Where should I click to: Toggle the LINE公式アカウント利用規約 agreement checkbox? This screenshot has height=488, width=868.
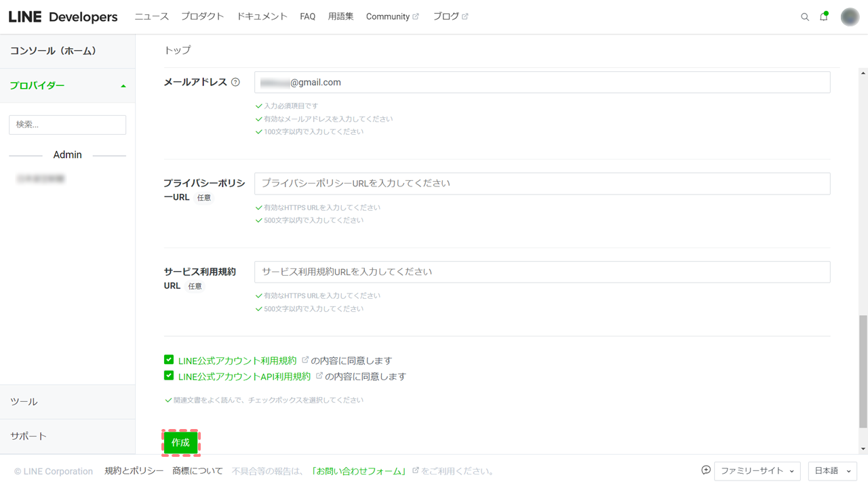(x=169, y=360)
